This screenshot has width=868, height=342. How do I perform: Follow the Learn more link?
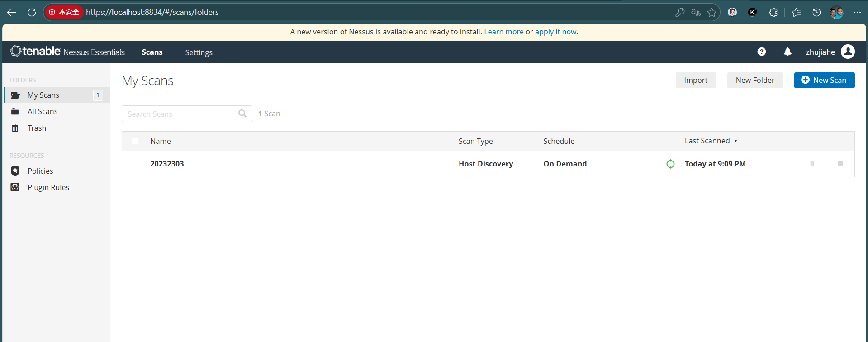click(504, 32)
